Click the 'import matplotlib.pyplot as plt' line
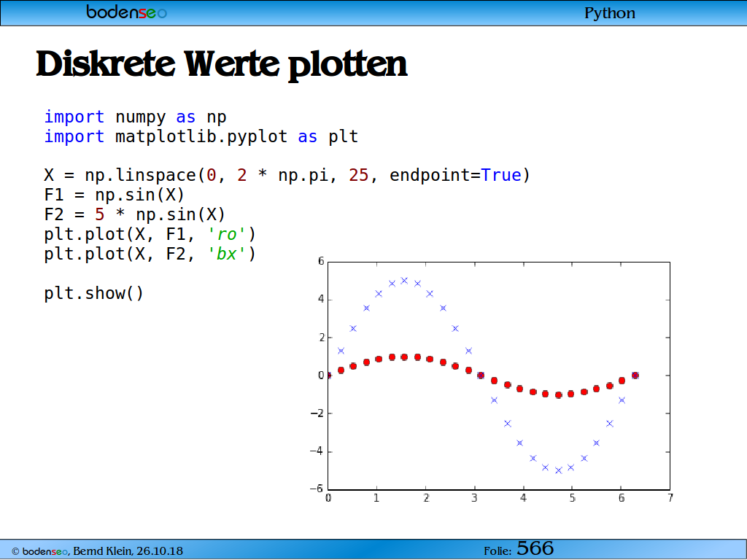 [x=201, y=136]
